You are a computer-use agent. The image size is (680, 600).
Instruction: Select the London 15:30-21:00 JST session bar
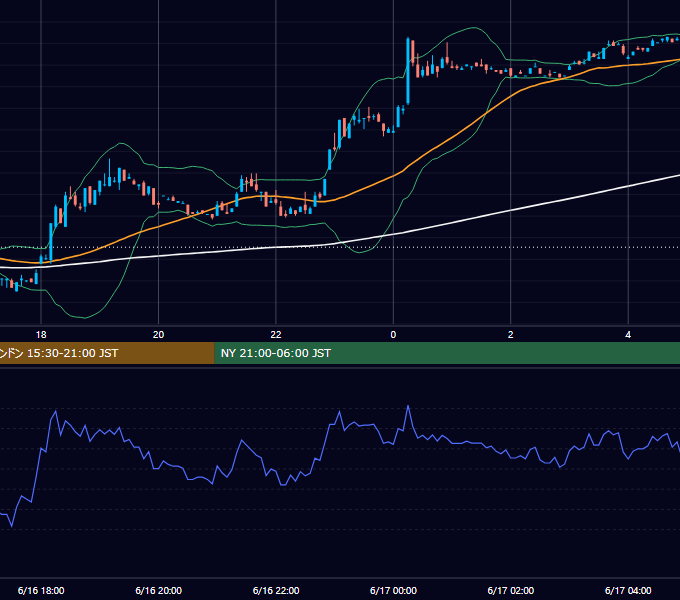(x=107, y=353)
